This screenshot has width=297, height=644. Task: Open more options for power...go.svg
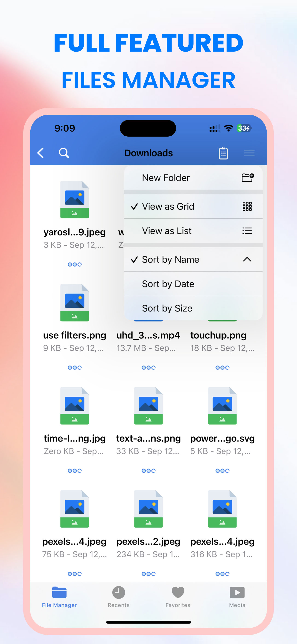click(x=222, y=471)
